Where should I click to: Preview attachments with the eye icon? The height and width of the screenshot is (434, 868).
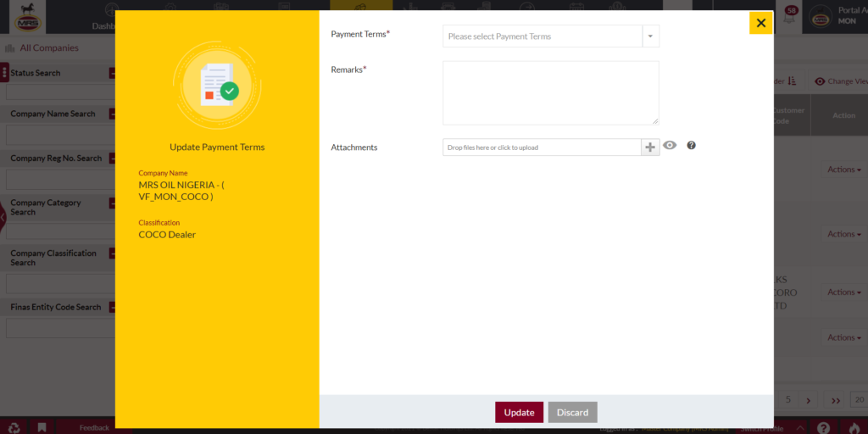(x=670, y=146)
